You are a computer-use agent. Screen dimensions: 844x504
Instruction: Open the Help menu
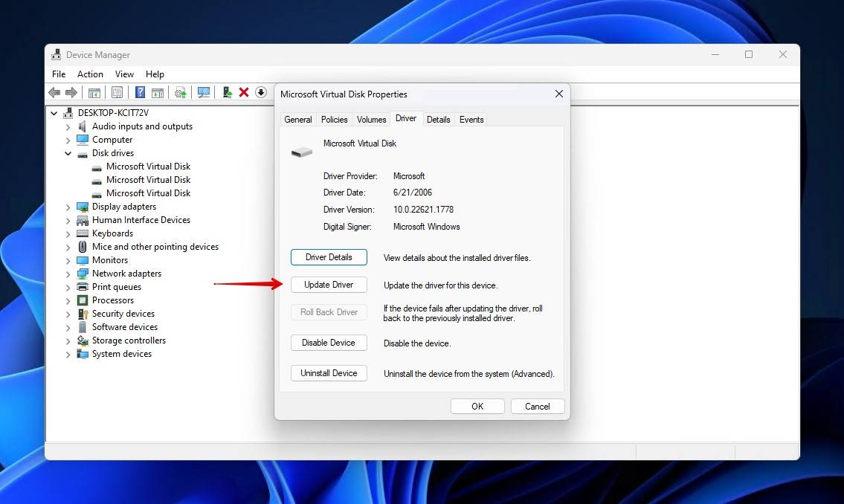pyautogui.click(x=155, y=74)
